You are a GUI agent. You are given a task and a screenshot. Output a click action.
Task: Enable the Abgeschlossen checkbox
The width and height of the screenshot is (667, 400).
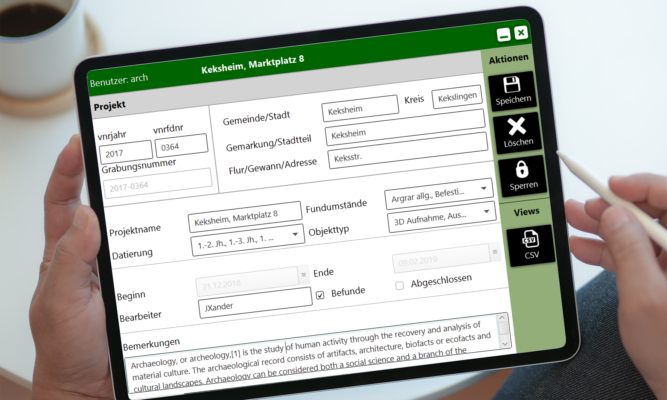pos(400,285)
